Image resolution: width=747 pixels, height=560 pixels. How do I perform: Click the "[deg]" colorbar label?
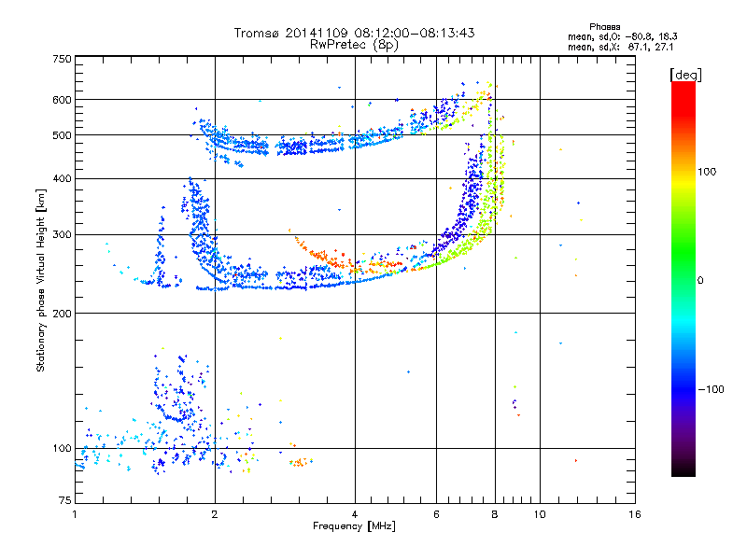tap(685, 75)
